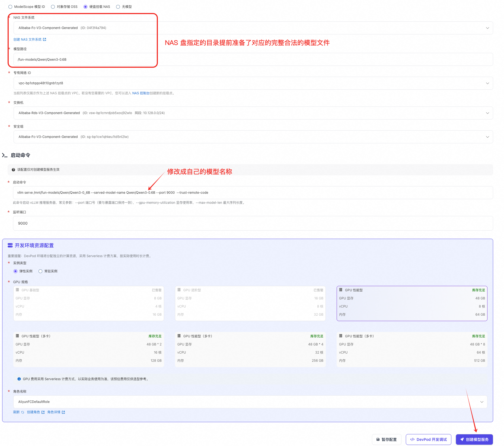Click the 监听端口 input field
The height and width of the screenshot is (446, 504).
[253, 223]
